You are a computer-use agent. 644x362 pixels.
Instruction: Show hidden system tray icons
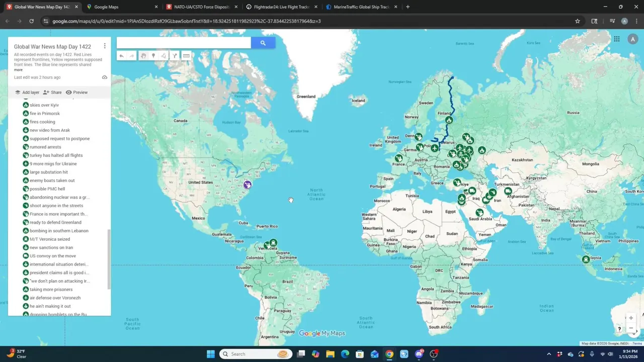(x=549, y=354)
